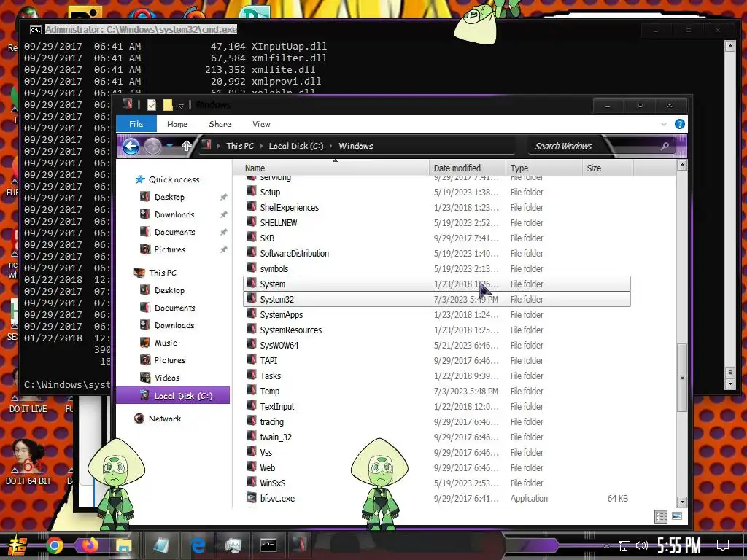Open the Home ribbon tab

(x=177, y=124)
